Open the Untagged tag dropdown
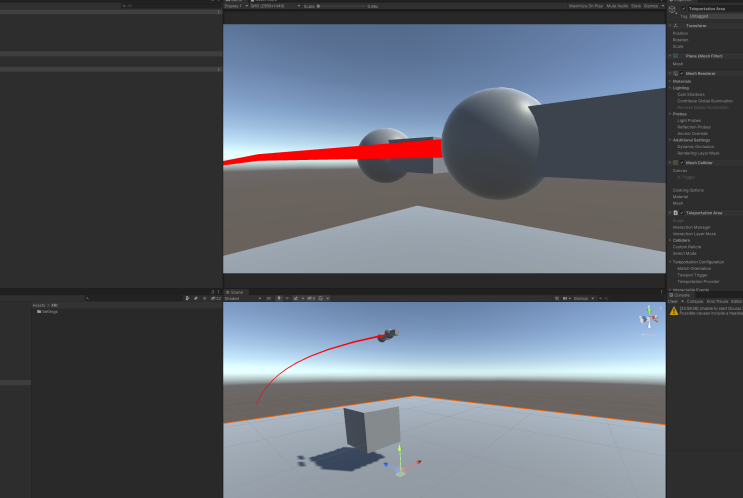Image resolution: width=743 pixels, height=498 pixels. click(716, 16)
